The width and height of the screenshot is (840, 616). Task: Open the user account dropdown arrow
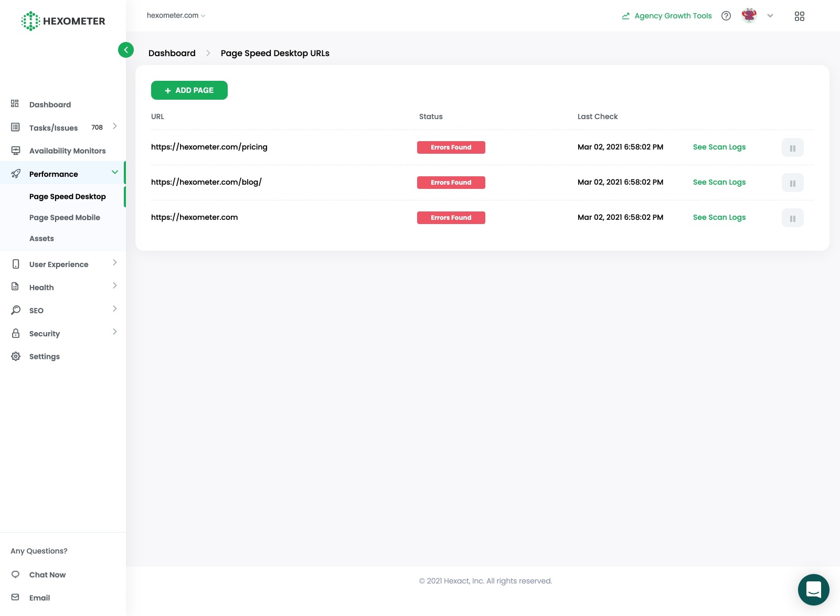click(770, 16)
